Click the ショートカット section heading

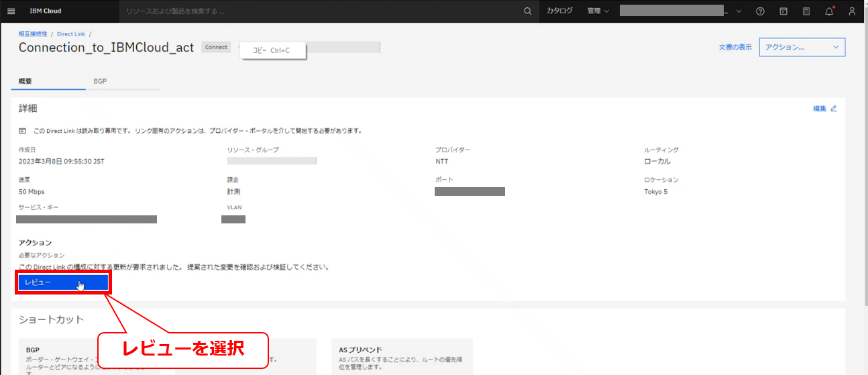click(x=51, y=319)
